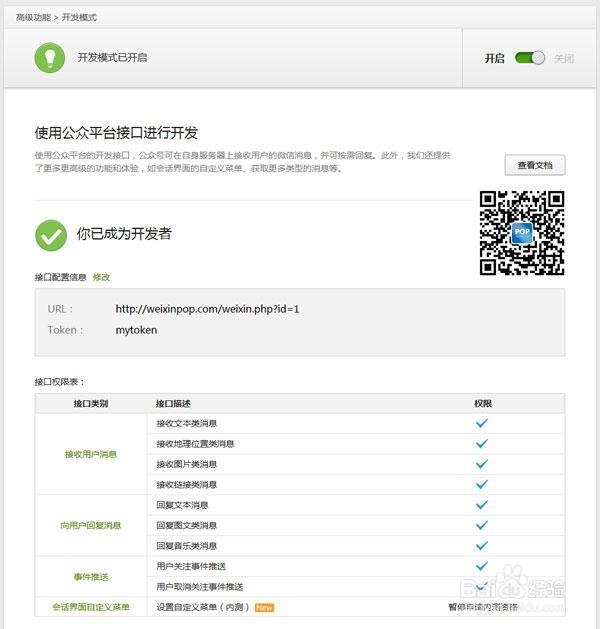The width and height of the screenshot is (600, 629).
Task: Select the 关闭 label beside the switch
Action: pos(564,59)
